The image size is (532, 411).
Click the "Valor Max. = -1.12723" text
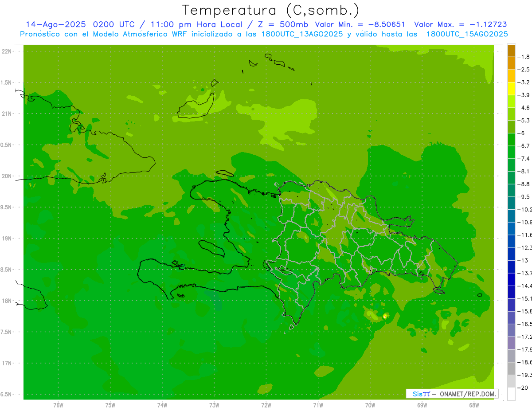(x=461, y=25)
